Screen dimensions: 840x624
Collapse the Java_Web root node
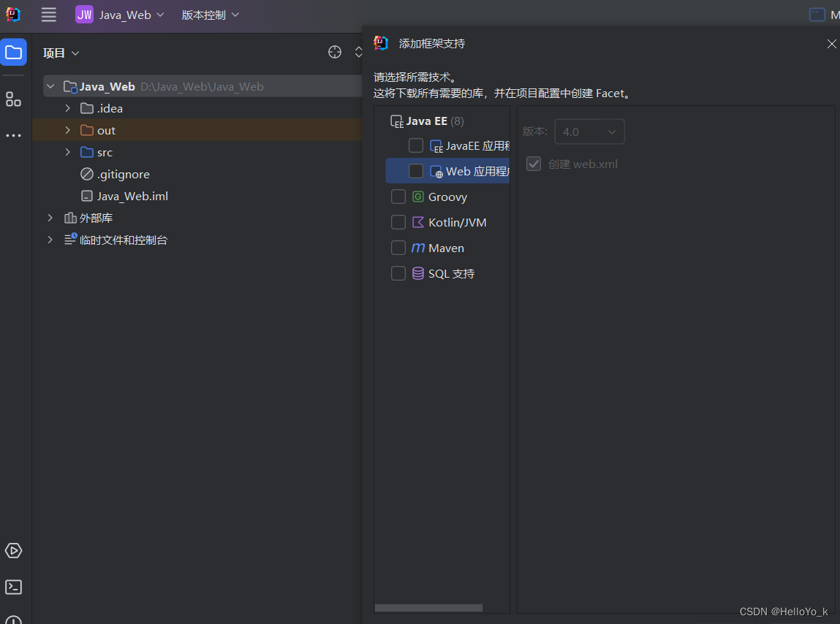[50, 86]
